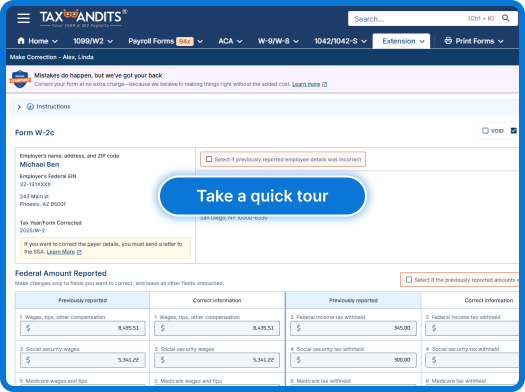
Task: Click the EIN value 32-131XXXX
Action: pos(35,184)
